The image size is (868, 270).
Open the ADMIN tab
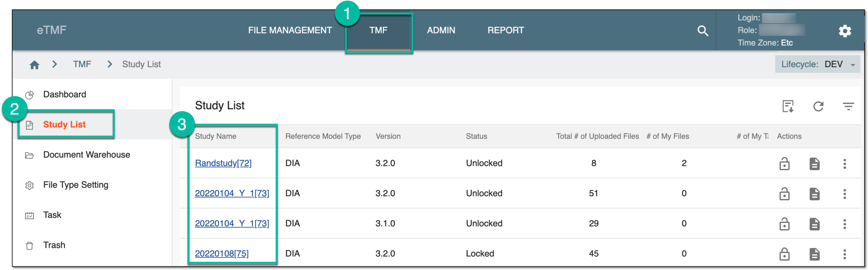coord(441,30)
